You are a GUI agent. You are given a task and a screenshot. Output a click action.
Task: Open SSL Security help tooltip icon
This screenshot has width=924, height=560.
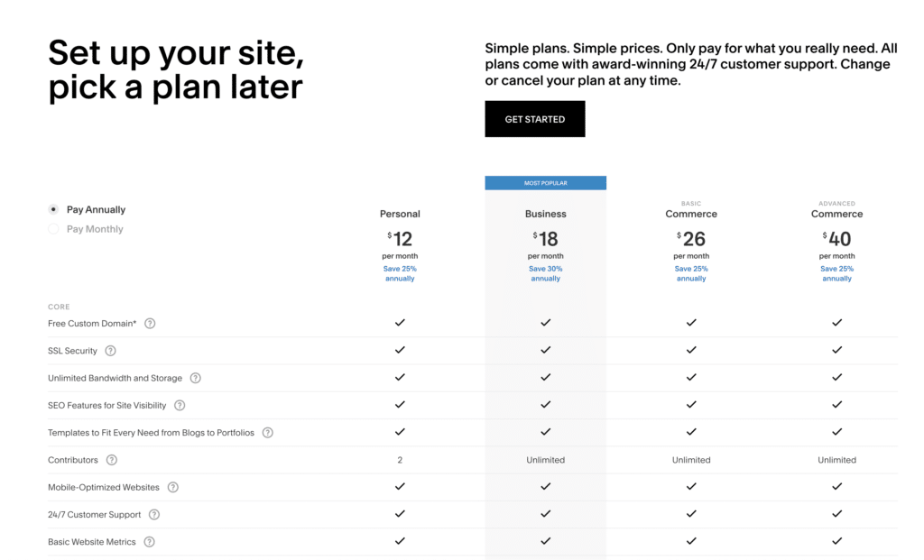(110, 351)
